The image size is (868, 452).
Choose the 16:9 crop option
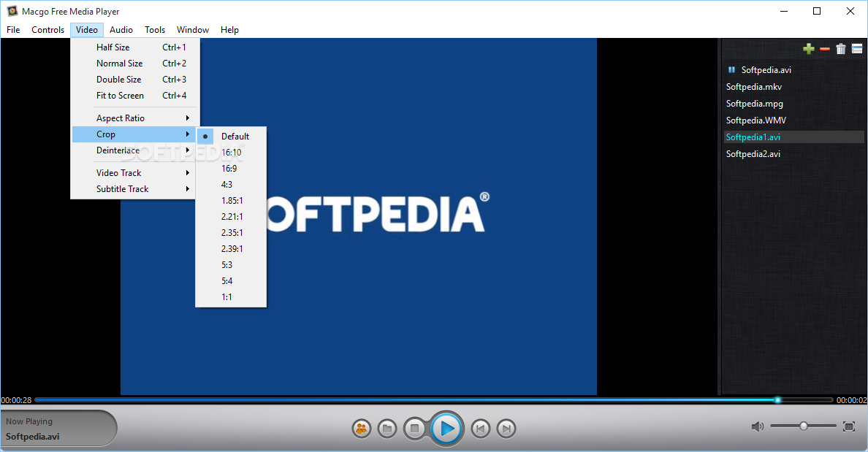coord(232,168)
